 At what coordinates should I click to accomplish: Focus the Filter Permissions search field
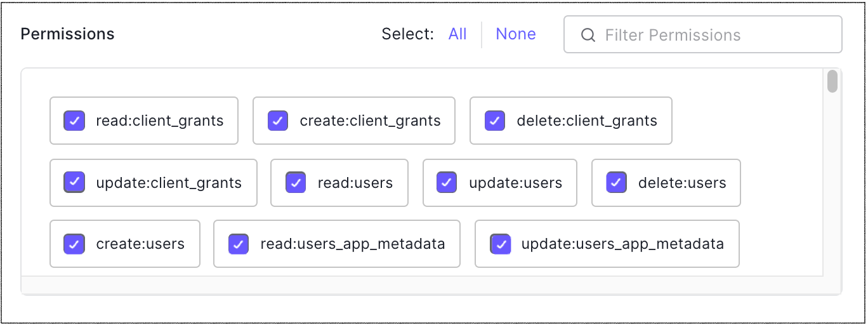(703, 34)
